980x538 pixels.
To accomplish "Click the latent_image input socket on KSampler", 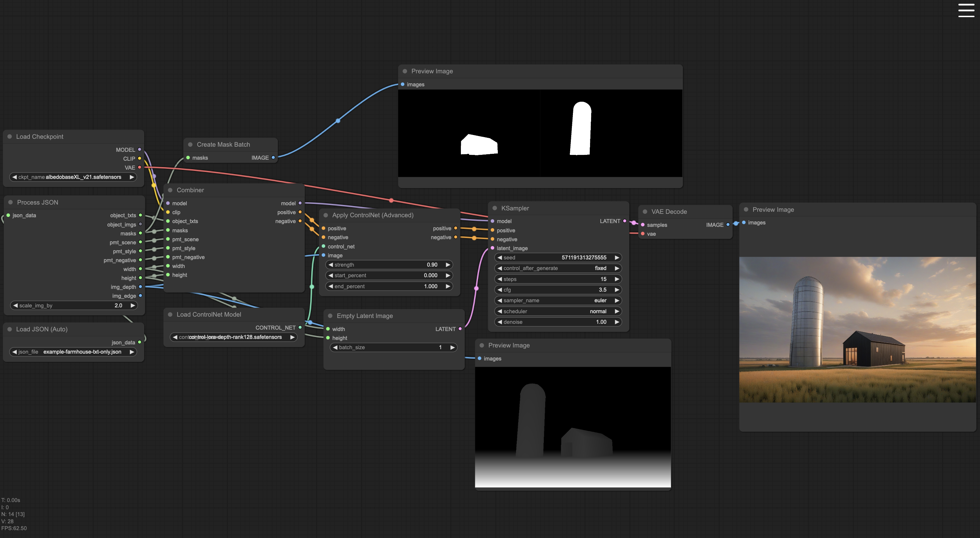I will [493, 248].
